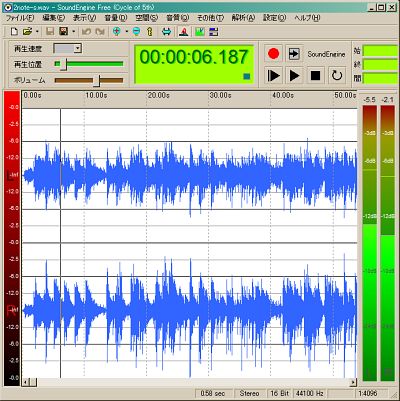Open the 音量(D) menu

click(116, 18)
